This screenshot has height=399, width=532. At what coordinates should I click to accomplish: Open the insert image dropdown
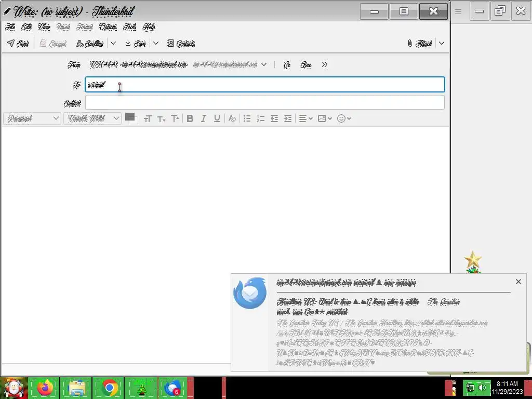click(325, 118)
